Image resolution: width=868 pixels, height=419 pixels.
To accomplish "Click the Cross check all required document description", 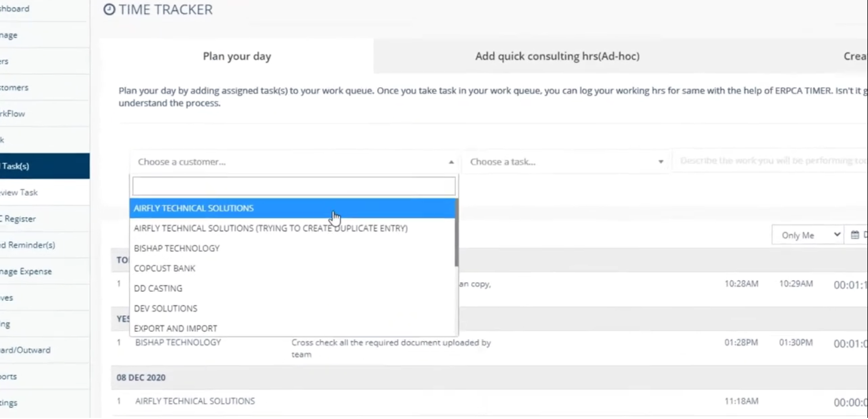I will click(391, 349).
